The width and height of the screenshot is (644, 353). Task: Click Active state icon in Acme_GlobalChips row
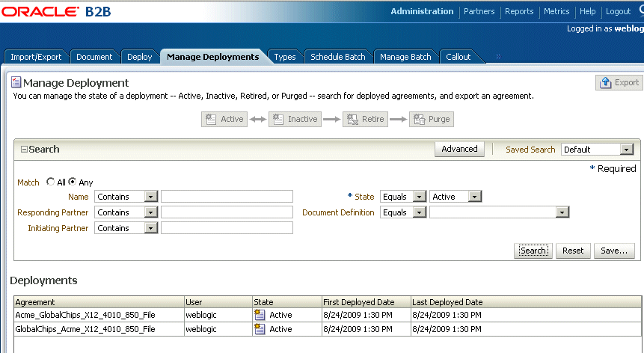click(x=260, y=315)
